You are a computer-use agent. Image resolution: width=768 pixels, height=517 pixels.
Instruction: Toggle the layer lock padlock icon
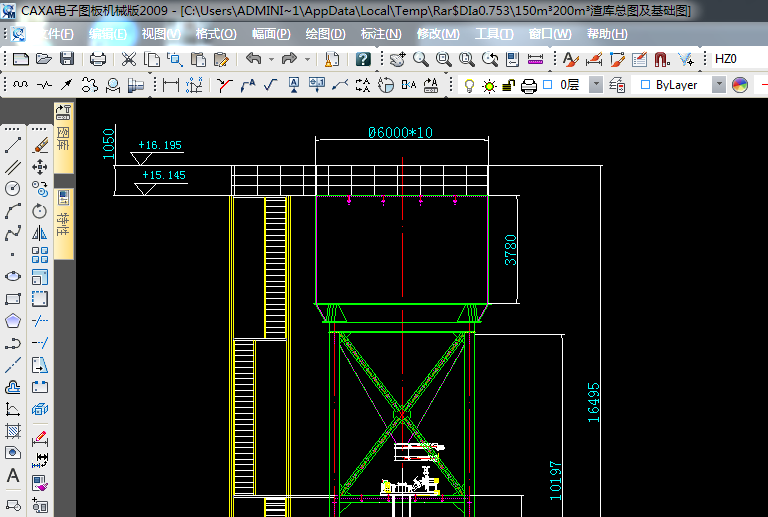(x=508, y=86)
